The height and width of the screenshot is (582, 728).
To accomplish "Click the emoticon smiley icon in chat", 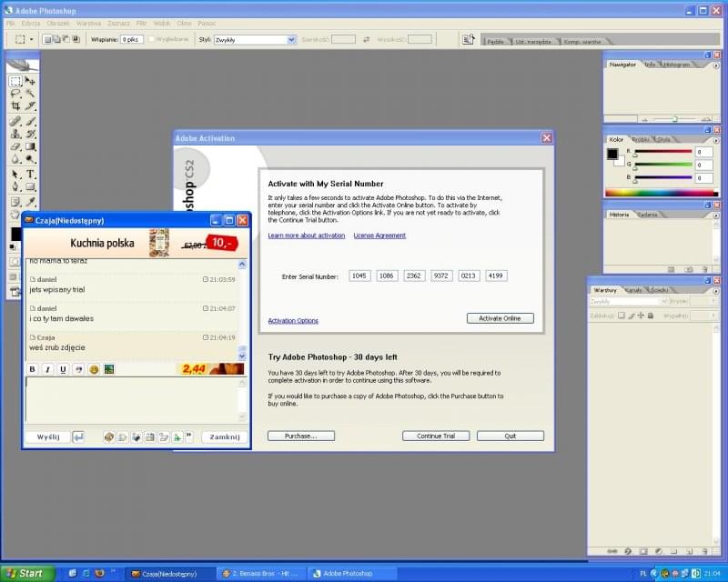I will [x=94, y=369].
